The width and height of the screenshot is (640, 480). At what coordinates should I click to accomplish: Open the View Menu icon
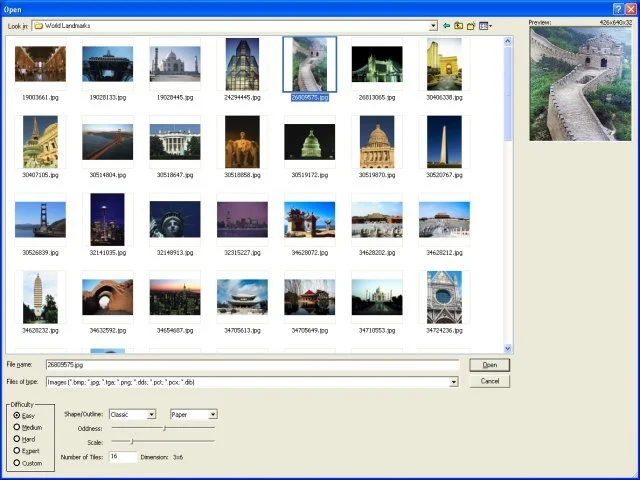point(485,25)
